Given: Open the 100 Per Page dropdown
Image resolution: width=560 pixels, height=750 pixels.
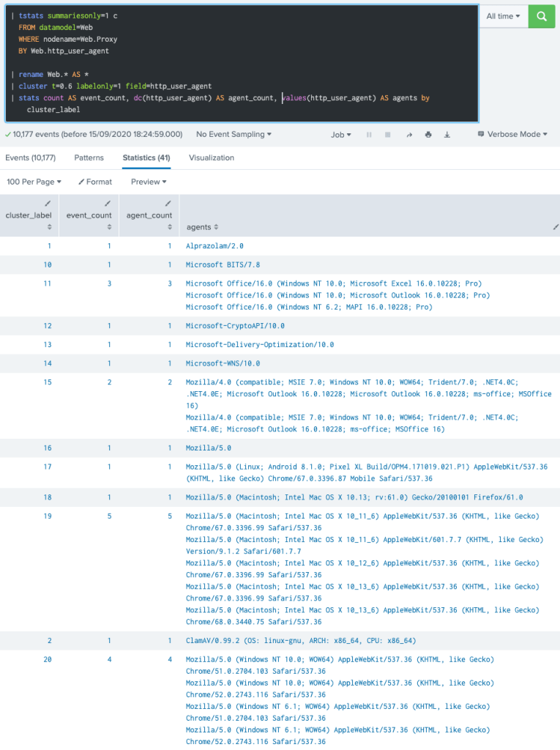Looking at the screenshot, I should [x=34, y=182].
